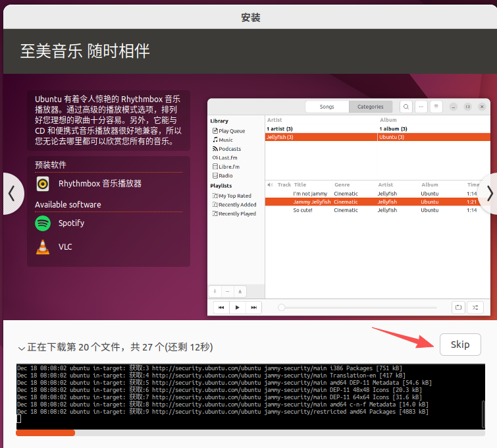Collapse the download details chevron
The image size is (497, 448).
coord(21,348)
